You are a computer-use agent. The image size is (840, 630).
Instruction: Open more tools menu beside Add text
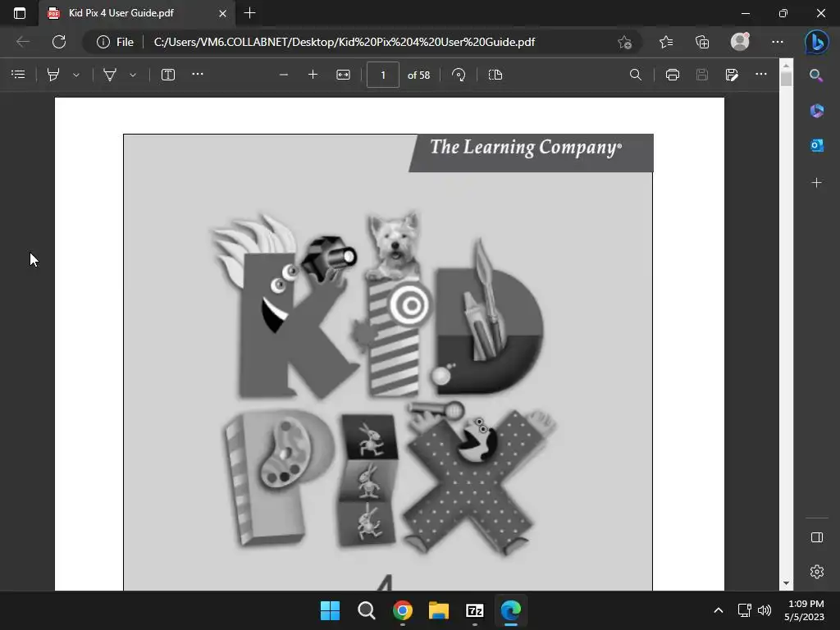pyautogui.click(x=198, y=74)
